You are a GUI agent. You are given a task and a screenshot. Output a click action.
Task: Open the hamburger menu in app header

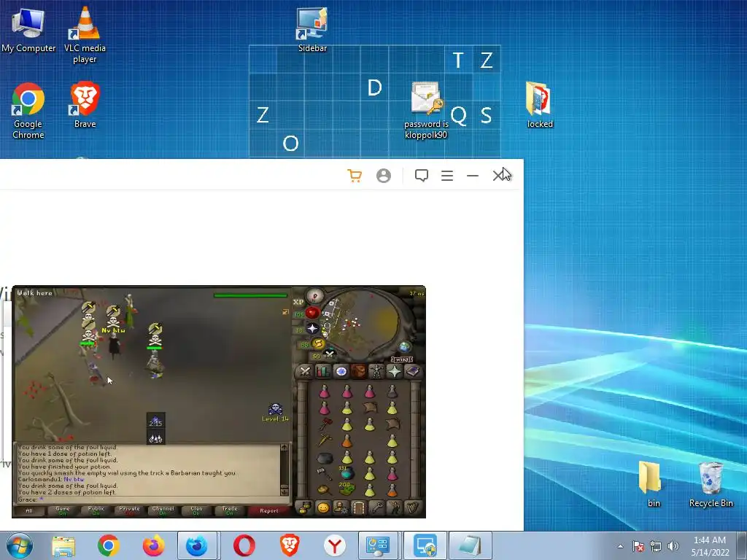[447, 176]
